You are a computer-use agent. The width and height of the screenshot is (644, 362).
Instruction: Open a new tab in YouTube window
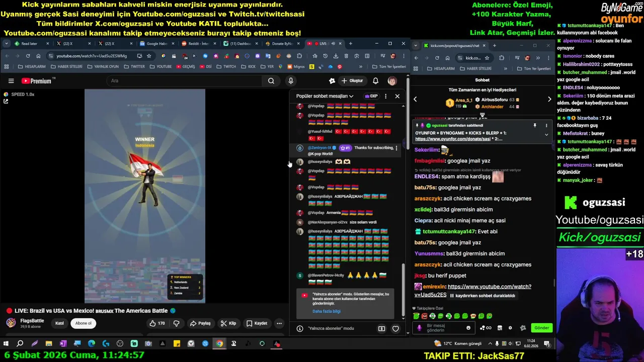351,44
